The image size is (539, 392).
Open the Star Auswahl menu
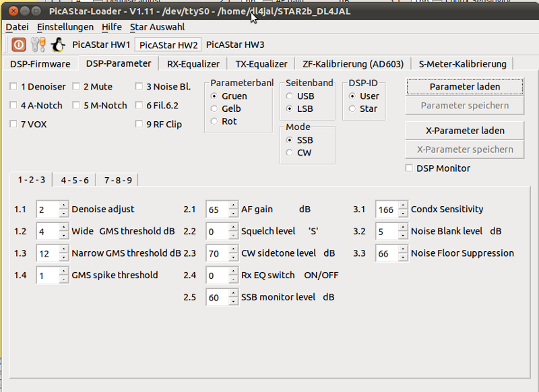(157, 27)
